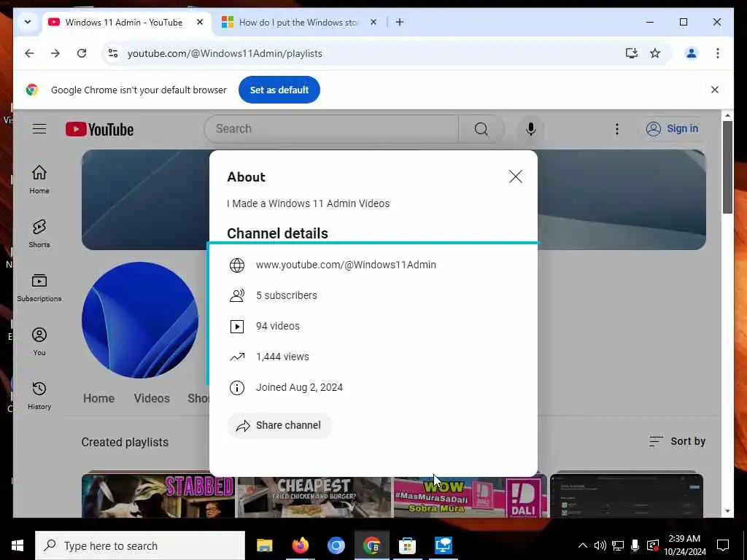Click the taskbar search box
Image resolution: width=747 pixels, height=560 pixels.
(x=140, y=545)
